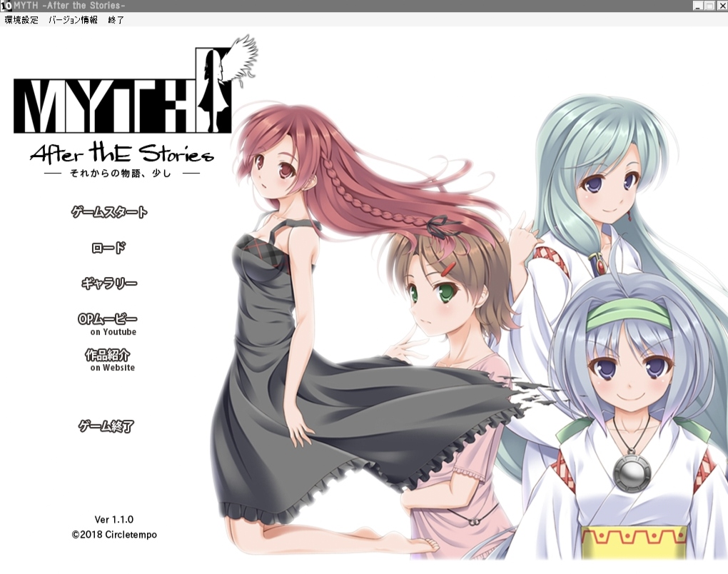Quit using the ゲーム終了 button
The height and width of the screenshot is (574, 728).
[x=106, y=426]
